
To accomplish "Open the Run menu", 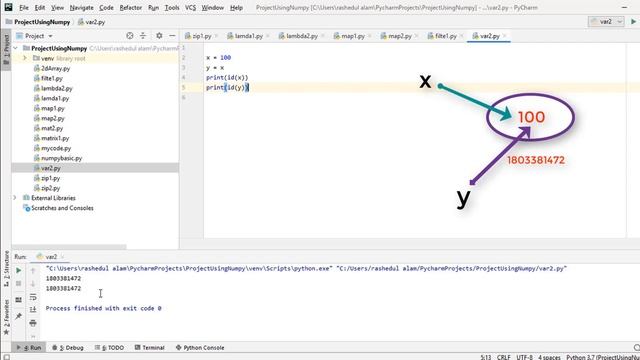I will tap(153, 8).
